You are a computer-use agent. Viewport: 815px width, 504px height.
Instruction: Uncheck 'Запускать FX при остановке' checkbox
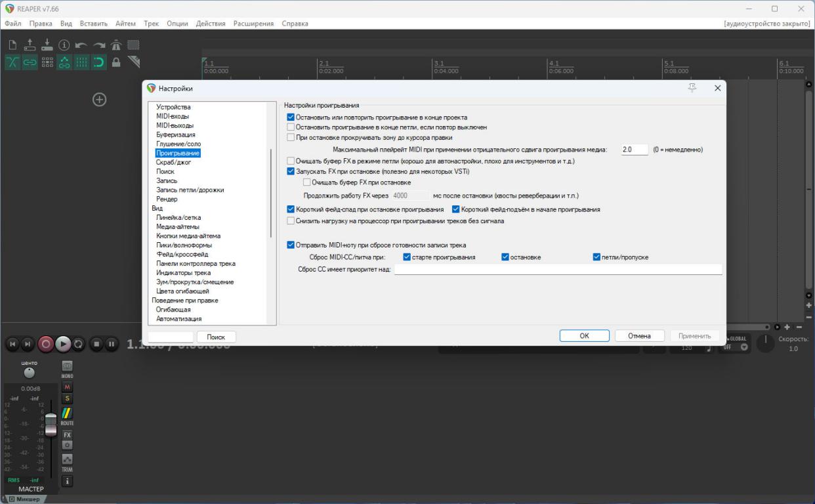[x=291, y=171]
